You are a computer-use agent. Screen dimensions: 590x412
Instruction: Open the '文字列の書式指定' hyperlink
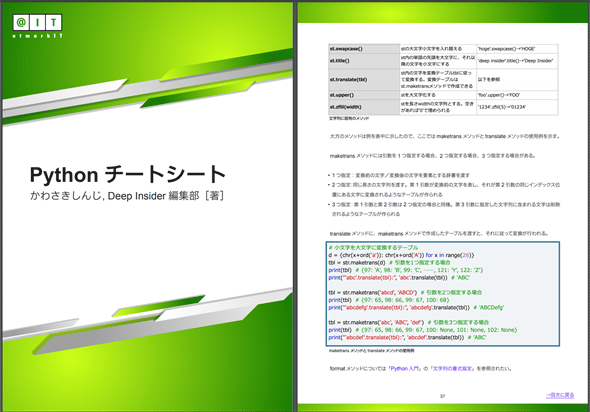tap(452, 369)
